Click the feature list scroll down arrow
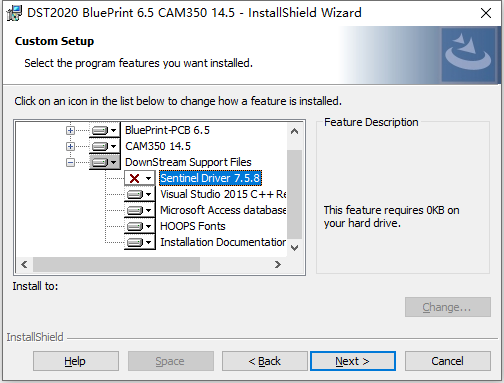Screen dimensions: 504x383 pos(294,248)
